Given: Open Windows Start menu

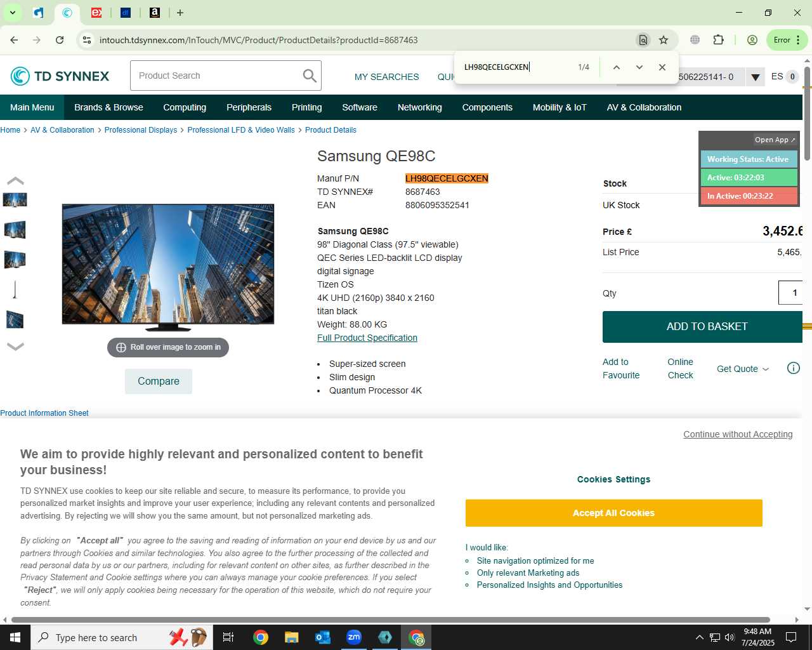Looking at the screenshot, I should (x=15, y=637).
